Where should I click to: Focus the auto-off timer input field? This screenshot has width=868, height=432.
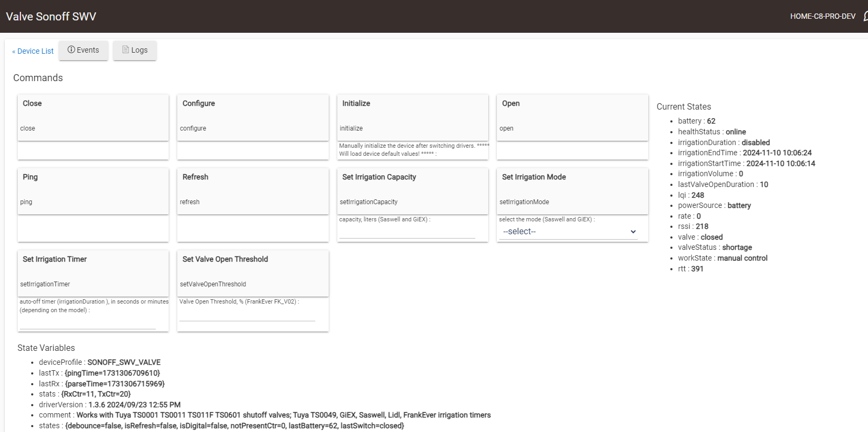pyautogui.click(x=88, y=322)
